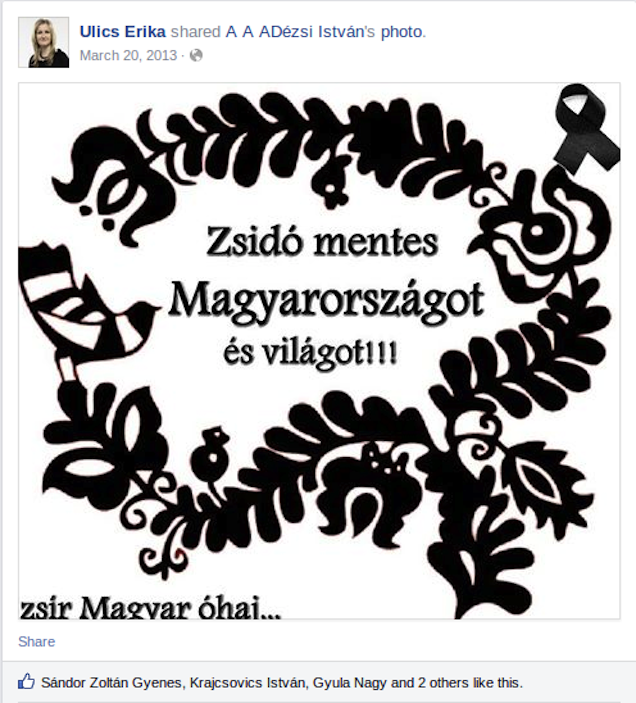Click the Share link below the photo

36,642
